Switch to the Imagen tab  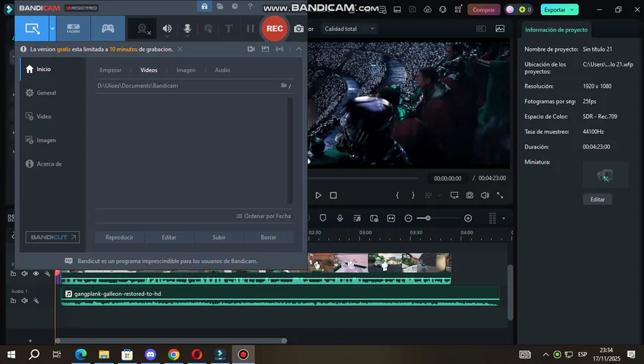tap(186, 70)
